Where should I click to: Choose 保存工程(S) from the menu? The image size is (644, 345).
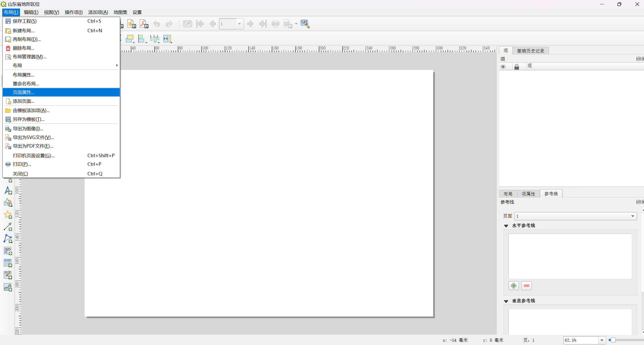tap(61, 21)
